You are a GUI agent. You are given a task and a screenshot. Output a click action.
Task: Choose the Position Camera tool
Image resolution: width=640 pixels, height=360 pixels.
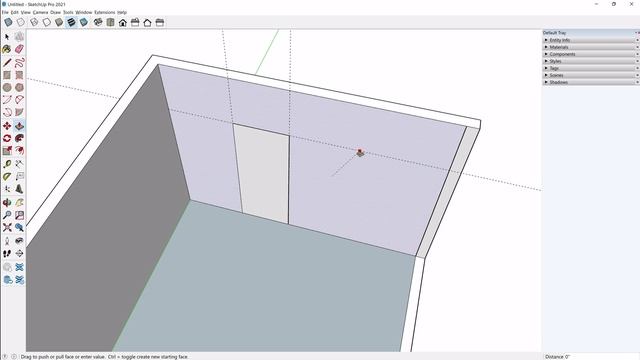coord(7,241)
